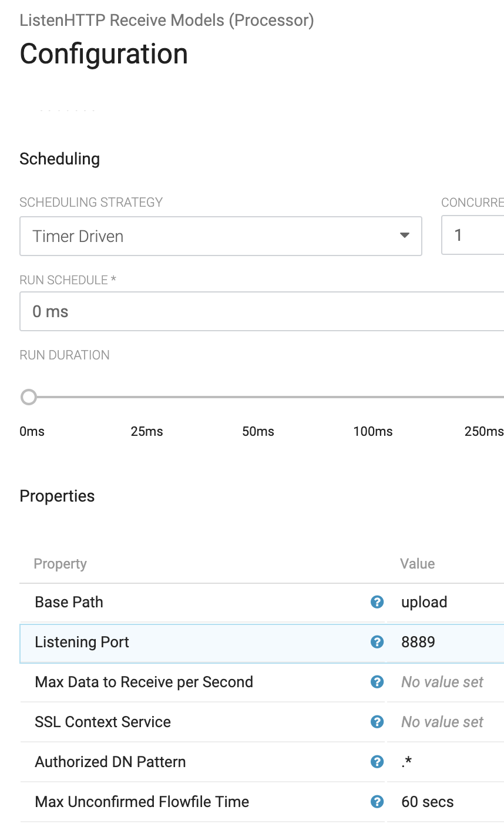Edit the Base Path value upload
504x827 pixels.
(425, 602)
